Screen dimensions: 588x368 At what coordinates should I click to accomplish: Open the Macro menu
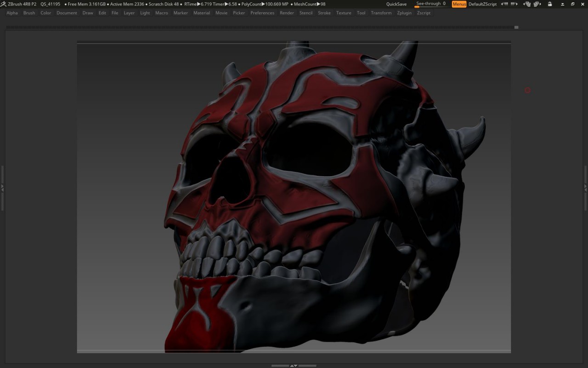click(162, 13)
